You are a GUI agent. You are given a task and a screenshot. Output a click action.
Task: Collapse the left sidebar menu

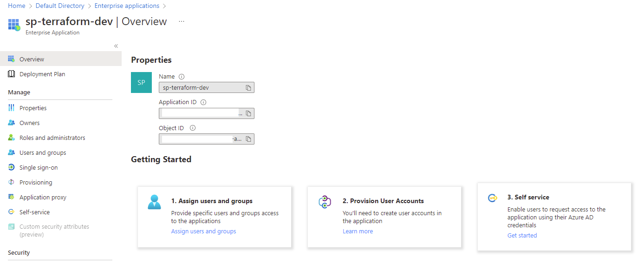[116, 46]
